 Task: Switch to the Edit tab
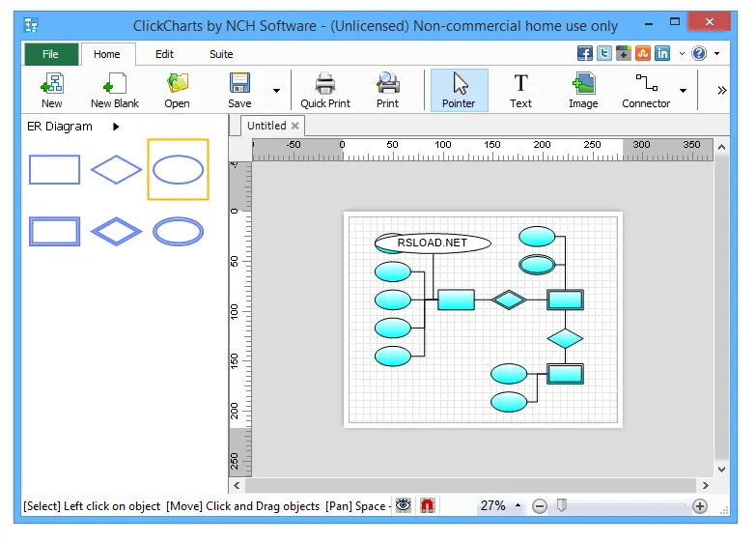click(164, 54)
